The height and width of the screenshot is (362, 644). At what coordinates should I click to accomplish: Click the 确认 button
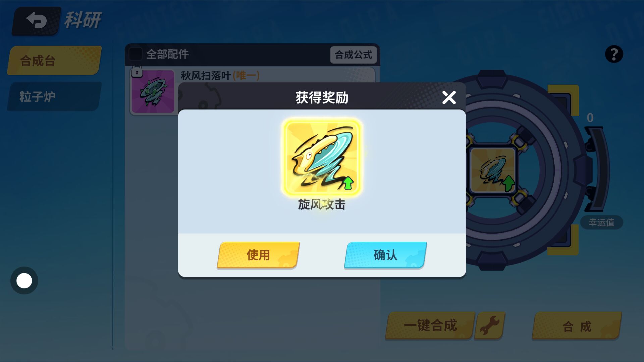point(385,255)
